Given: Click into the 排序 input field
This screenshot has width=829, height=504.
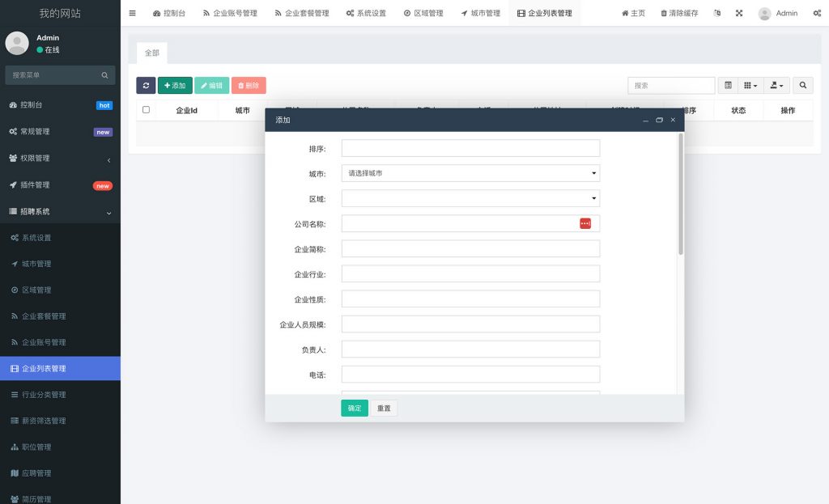Looking at the screenshot, I should point(470,147).
